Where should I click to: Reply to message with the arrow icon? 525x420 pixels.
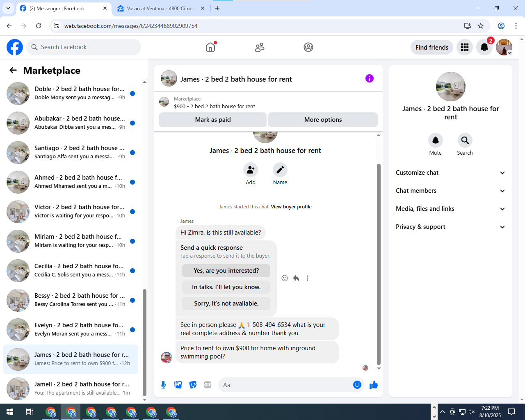tap(296, 278)
